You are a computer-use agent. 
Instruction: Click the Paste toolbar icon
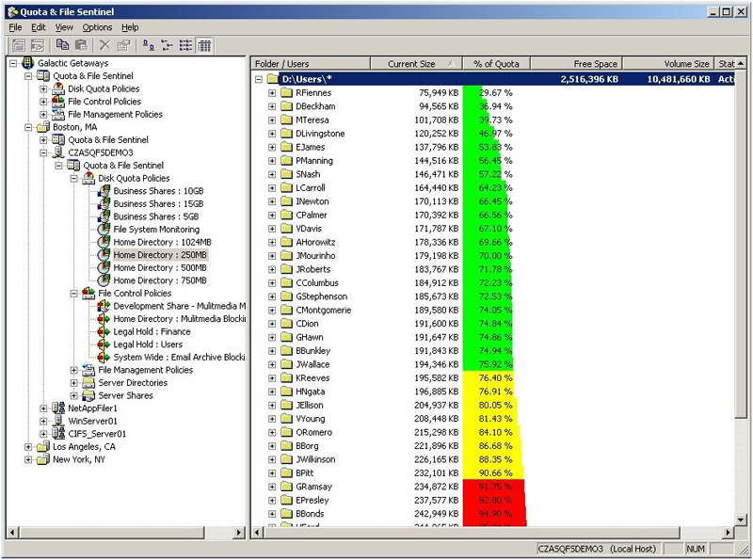click(x=82, y=45)
